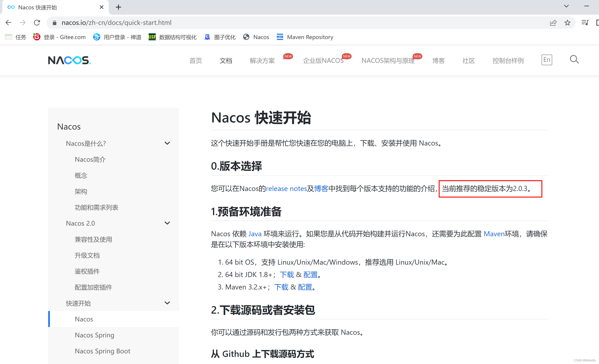This screenshot has height=364, width=599.
Task: Click the site search magnifier icon
Action: tap(574, 59)
